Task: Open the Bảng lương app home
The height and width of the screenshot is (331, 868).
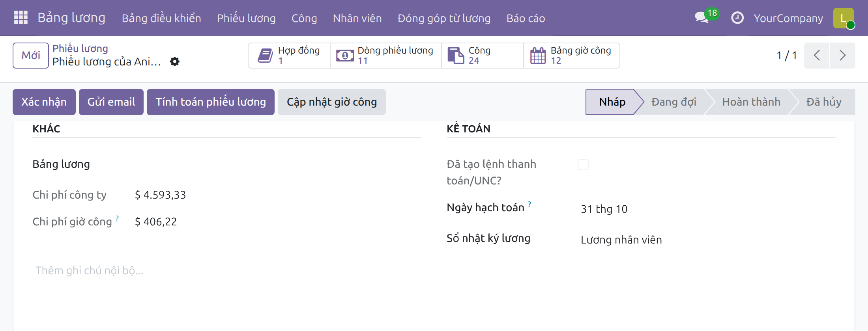Action: pos(71,18)
